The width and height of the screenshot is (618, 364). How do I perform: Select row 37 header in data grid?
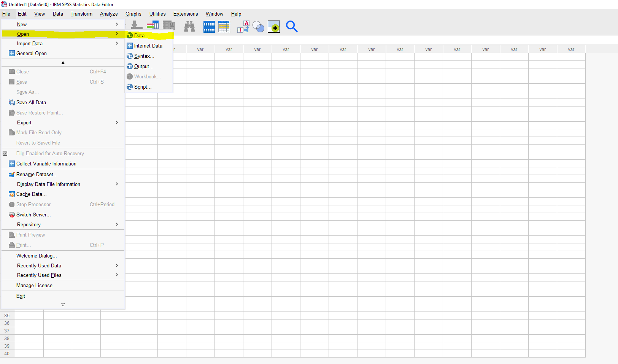(7, 331)
